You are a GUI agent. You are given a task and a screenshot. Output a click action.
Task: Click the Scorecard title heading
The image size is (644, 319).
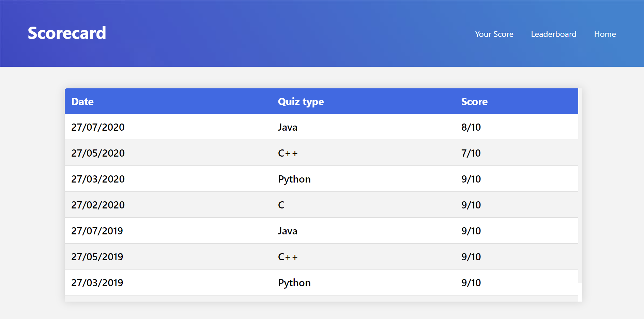coord(67,33)
